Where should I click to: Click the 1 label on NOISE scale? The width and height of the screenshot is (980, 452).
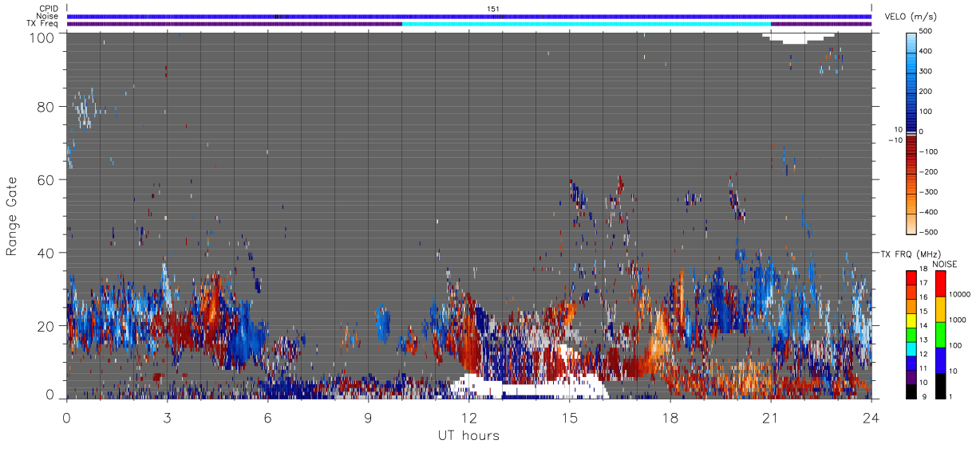tap(952, 397)
